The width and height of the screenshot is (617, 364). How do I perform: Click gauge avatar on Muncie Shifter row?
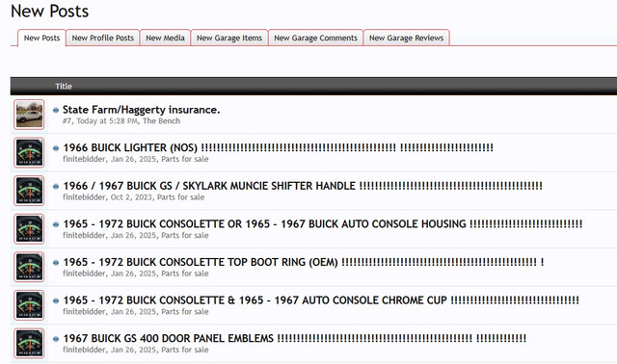29,191
